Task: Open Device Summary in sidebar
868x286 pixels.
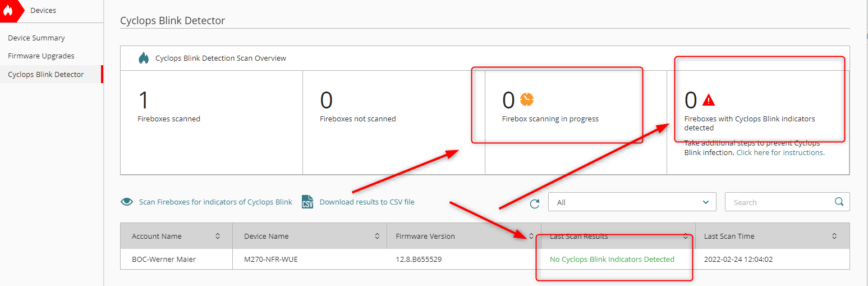Action: [36, 38]
